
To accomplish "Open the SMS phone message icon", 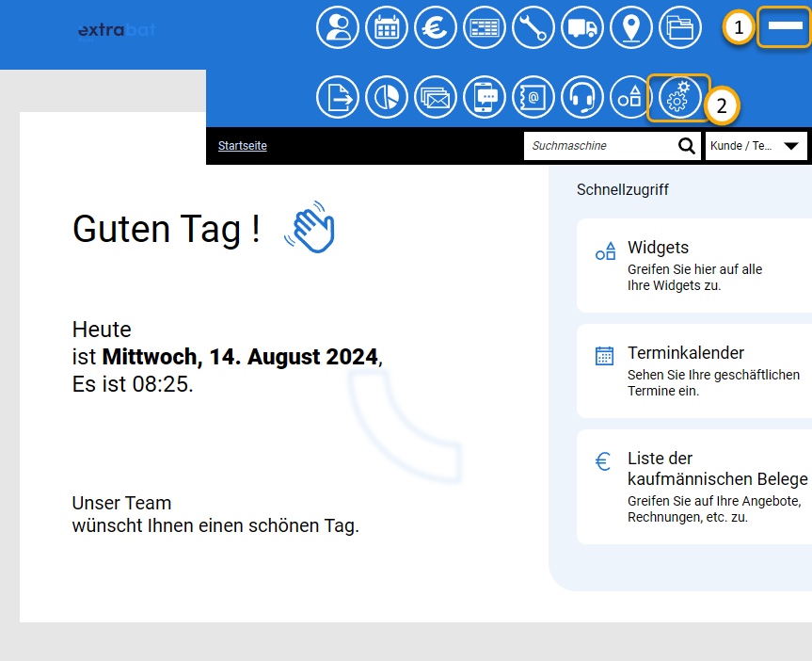I will (x=485, y=97).
